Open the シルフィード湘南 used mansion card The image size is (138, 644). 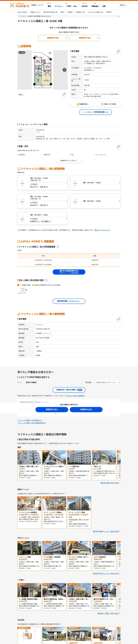tap(29, 556)
